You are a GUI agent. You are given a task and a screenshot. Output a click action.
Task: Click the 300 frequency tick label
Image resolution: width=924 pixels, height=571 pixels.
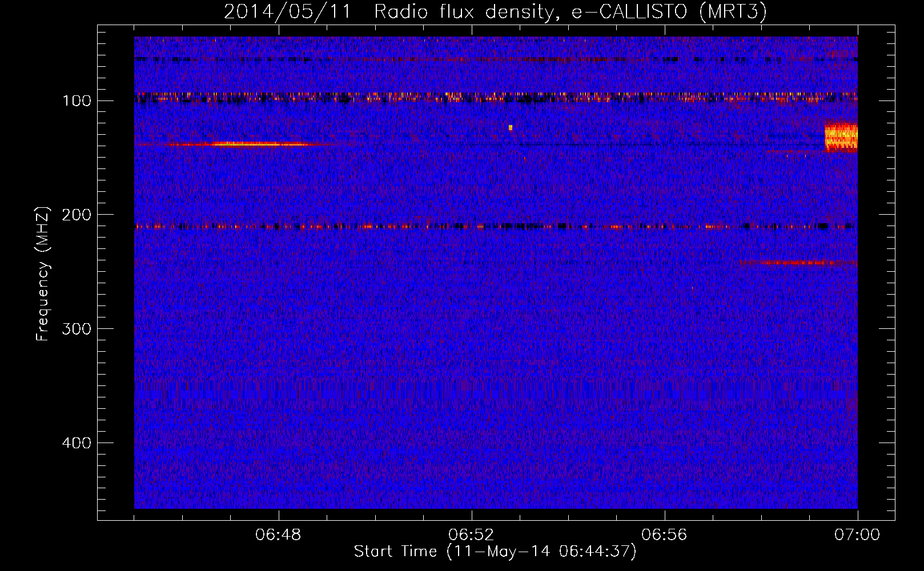[77, 329]
